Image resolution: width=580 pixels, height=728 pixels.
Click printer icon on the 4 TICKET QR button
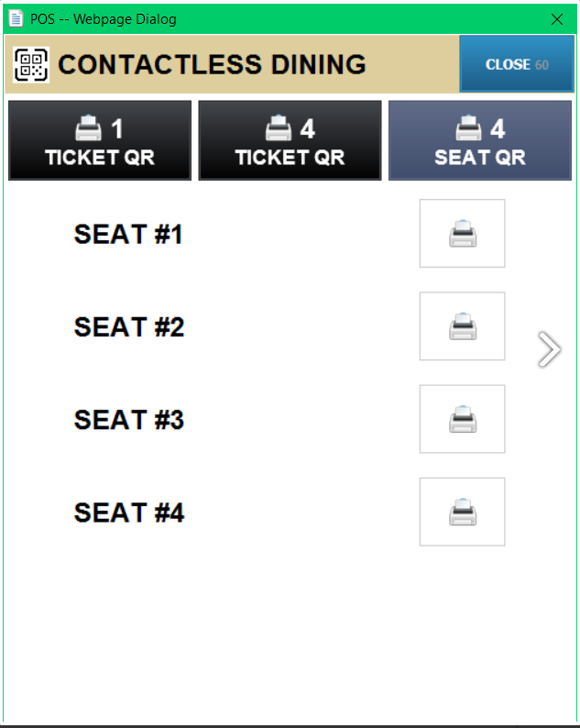(x=278, y=127)
